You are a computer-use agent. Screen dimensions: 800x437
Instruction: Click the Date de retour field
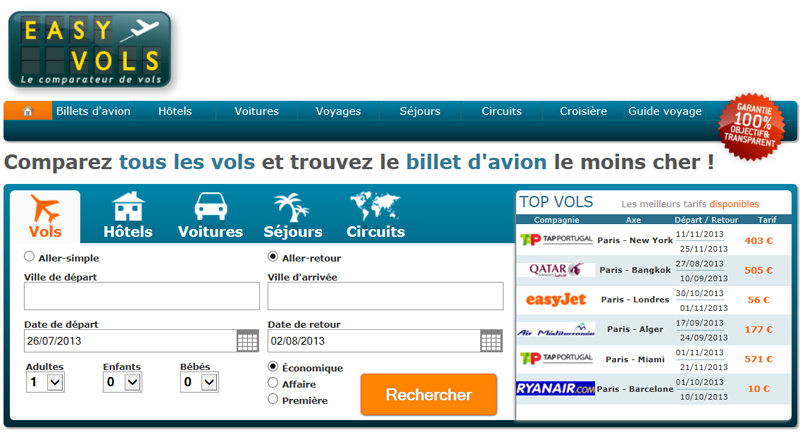point(374,341)
